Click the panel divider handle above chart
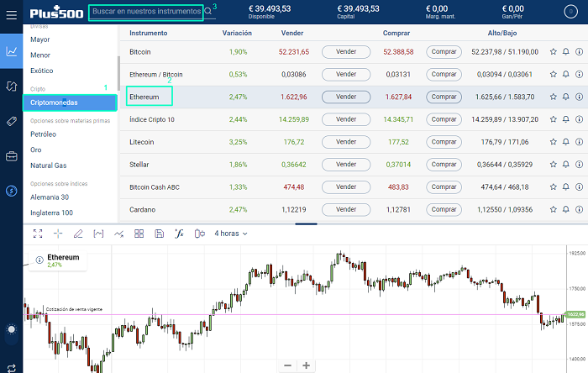 (306, 223)
